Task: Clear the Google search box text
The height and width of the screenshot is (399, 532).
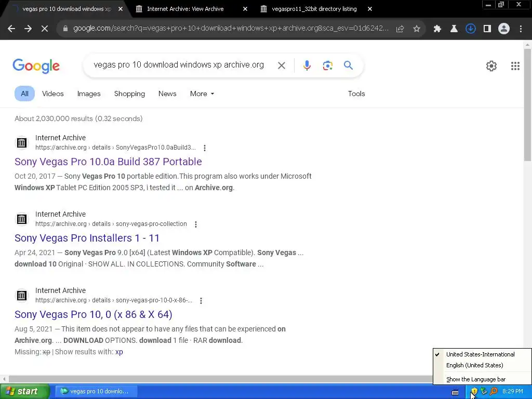Action: click(x=281, y=65)
